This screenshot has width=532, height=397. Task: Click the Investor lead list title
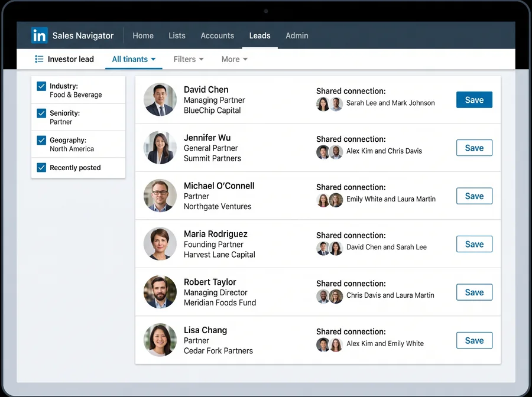click(70, 59)
